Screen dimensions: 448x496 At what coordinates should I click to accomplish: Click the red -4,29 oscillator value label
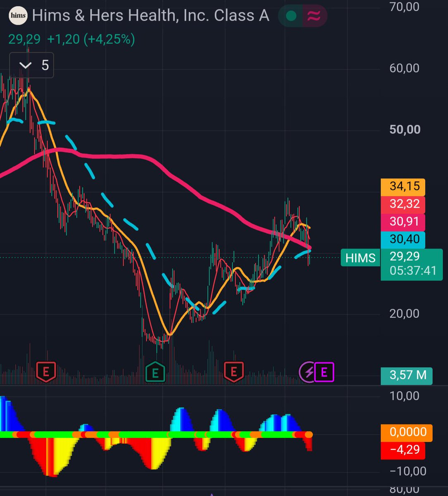(403, 450)
